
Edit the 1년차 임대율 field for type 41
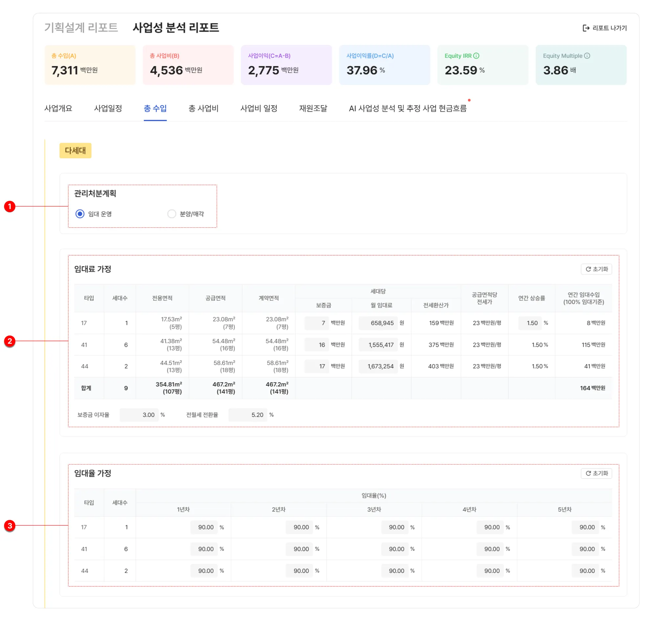pos(203,549)
